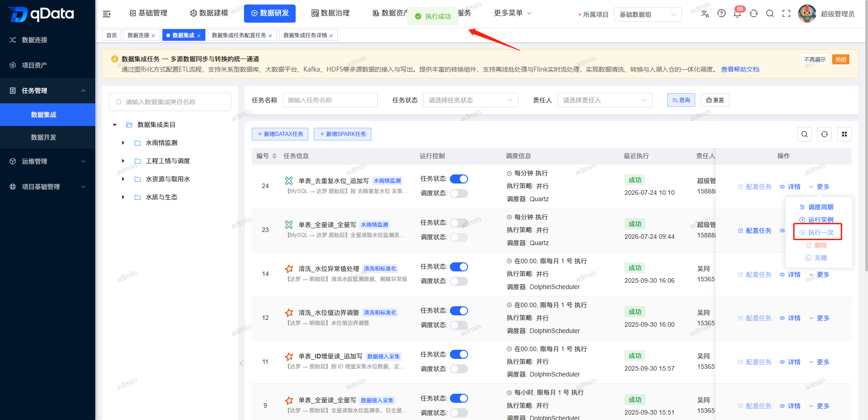Click star icon of 清洗_水位异常值处理

(x=289, y=269)
